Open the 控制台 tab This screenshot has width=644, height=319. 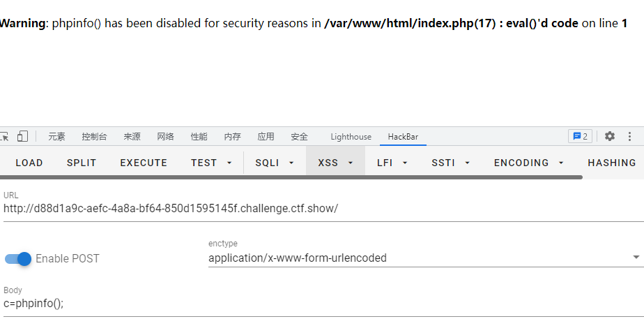point(94,137)
